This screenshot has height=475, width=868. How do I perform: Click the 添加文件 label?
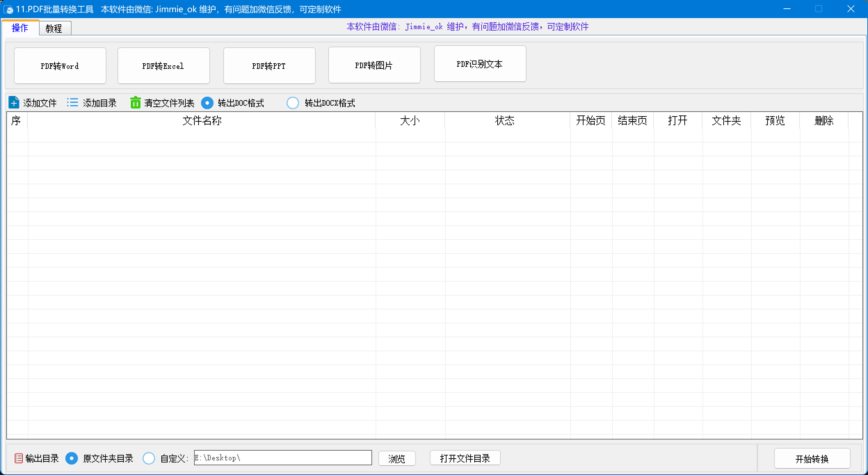[40, 103]
